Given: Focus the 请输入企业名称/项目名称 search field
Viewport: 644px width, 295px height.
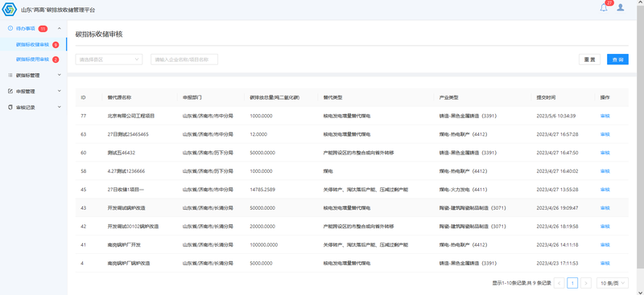Looking at the screenshot, I should (184, 59).
